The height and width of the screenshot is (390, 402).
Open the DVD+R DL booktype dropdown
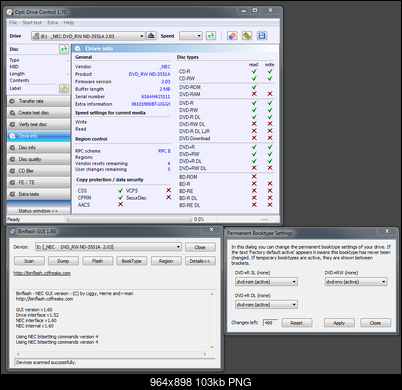tap(266, 305)
